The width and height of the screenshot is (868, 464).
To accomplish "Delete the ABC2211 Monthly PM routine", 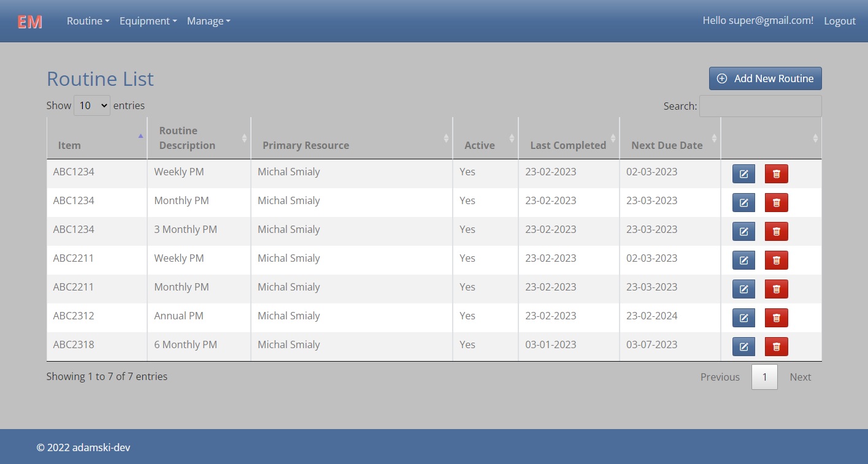I will tap(776, 289).
